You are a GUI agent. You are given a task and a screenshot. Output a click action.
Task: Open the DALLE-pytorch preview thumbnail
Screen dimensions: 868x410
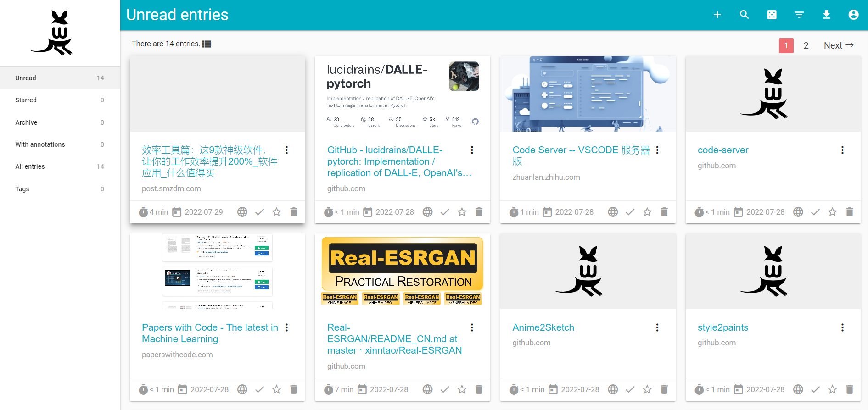tap(402, 94)
